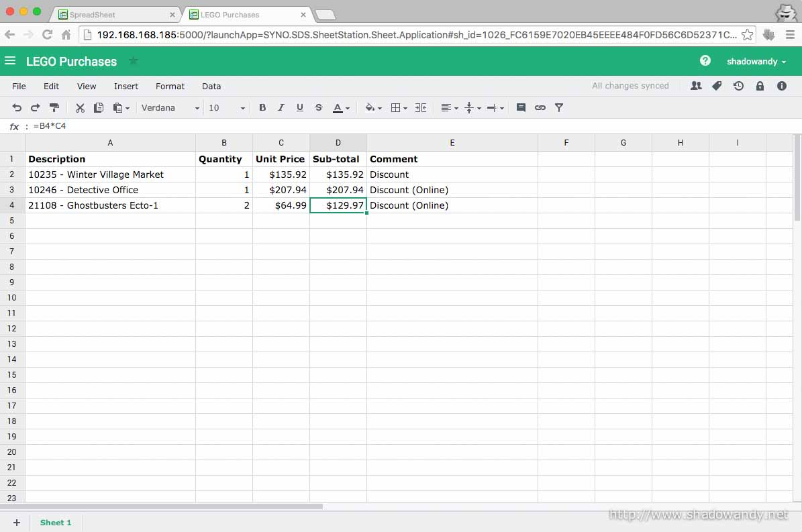Close the LEGO Purchases browser tab
The image size is (802, 532).
(x=303, y=15)
